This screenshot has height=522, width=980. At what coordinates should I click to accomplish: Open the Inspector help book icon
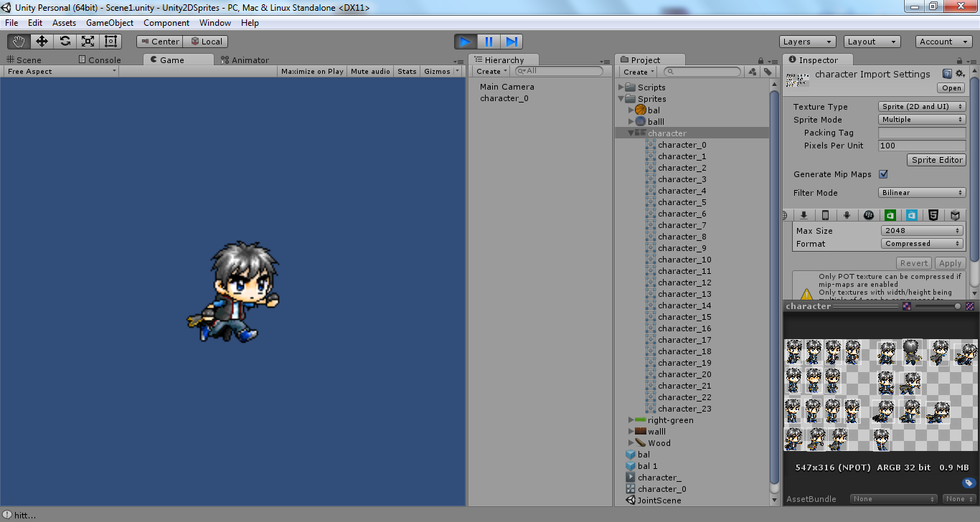coord(947,74)
